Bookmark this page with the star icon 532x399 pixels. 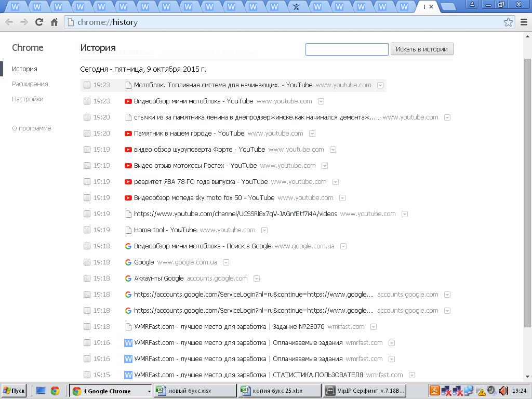508,22
